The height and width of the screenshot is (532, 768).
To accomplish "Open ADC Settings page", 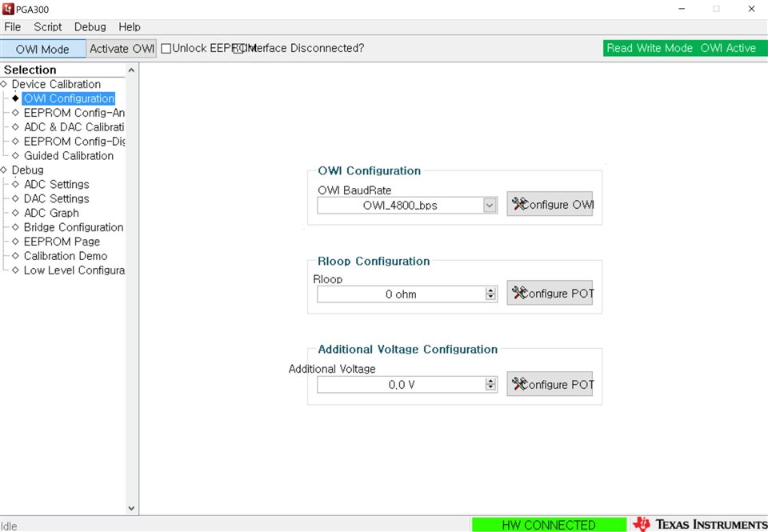I will click(x=56, y=184).
